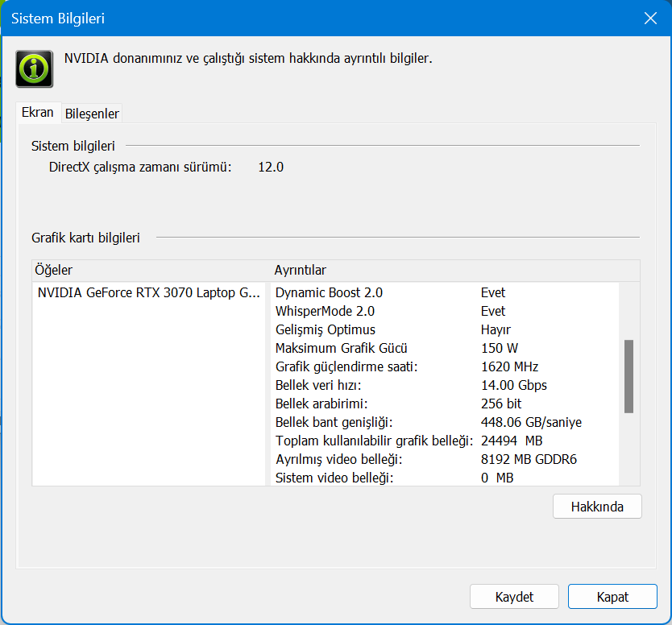Screen dimensions: 672x625
Task: Select the Bellek arabirimi row
Action: point(445,404)
